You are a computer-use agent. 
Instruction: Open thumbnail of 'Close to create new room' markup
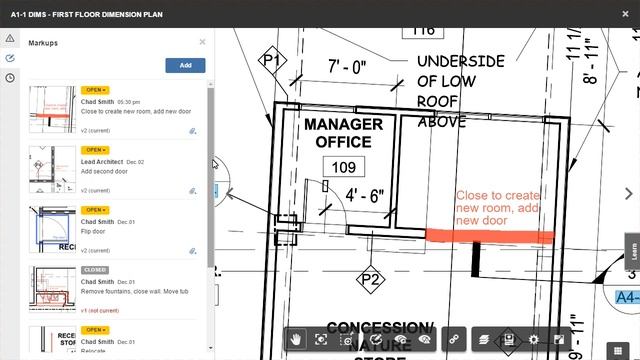53,109
